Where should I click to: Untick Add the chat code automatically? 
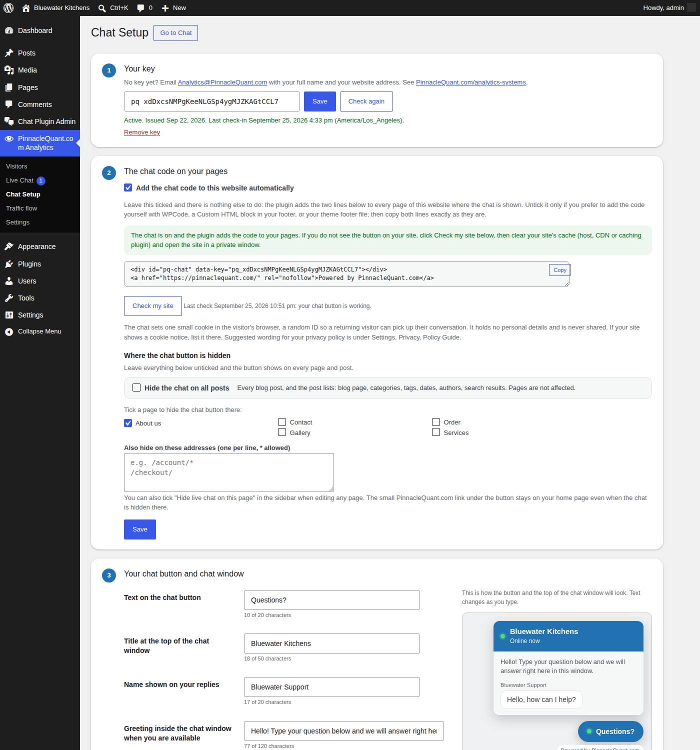[x=128, y=187]
